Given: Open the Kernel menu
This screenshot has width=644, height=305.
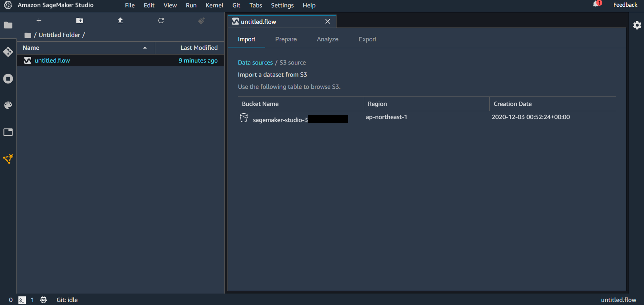Looking at the screenshot, I should (x=215, y=5).
